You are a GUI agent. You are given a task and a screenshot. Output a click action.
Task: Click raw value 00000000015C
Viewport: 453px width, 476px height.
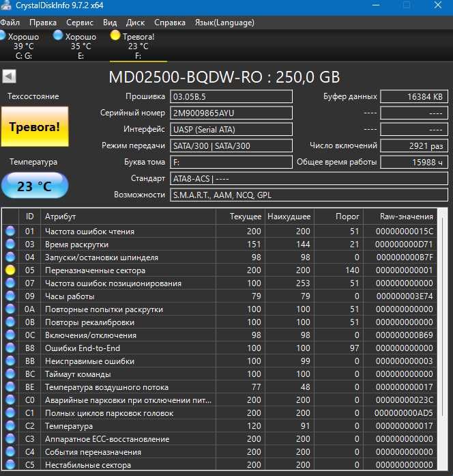click(405, 232)
